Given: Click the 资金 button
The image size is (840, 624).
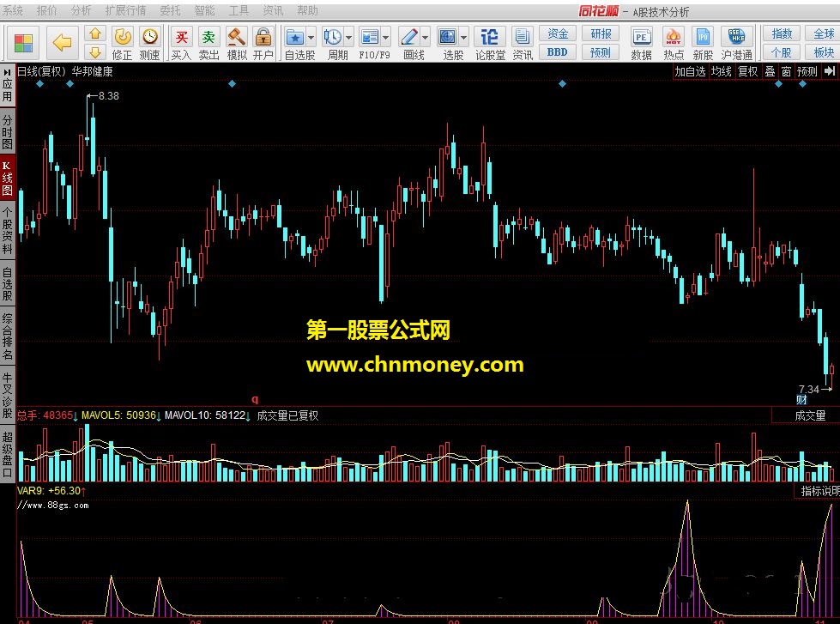Looking at the screenshot, I should coord(557,33).
